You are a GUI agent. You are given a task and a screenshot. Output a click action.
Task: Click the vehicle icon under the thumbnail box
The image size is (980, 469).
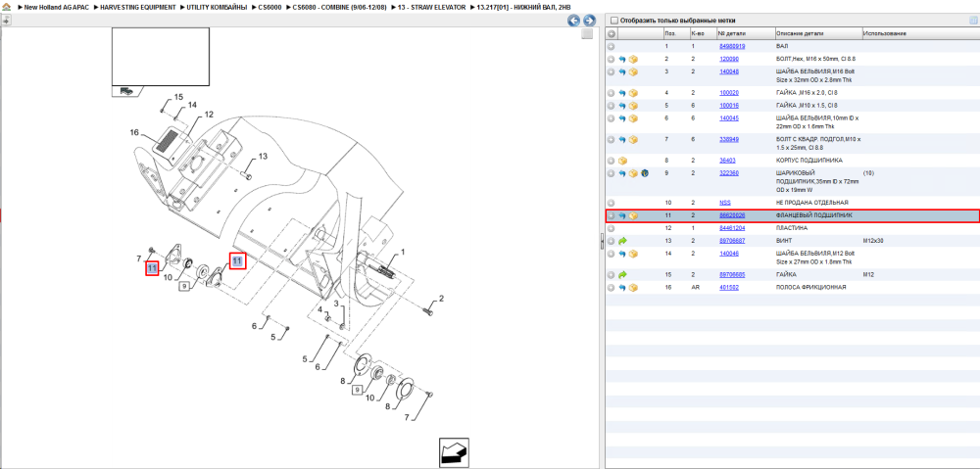[126, 90]
